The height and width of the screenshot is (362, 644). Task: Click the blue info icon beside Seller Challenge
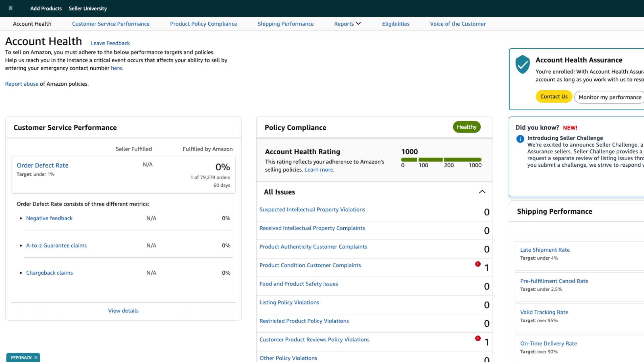pyautogui.click(x=520, y=139)
